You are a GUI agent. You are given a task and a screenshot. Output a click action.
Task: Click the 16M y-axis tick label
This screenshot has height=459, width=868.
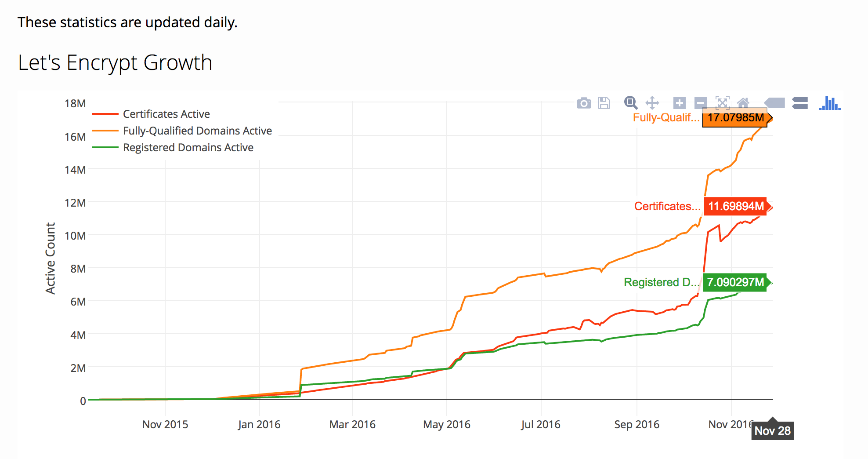[75, 137]
